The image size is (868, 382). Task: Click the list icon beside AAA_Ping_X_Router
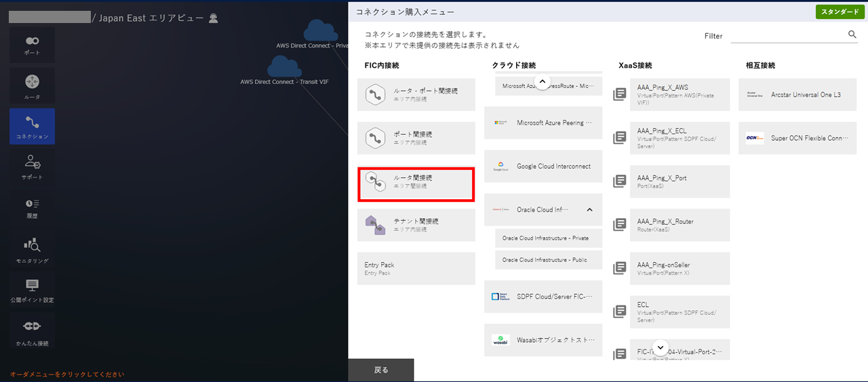point(619,225)
